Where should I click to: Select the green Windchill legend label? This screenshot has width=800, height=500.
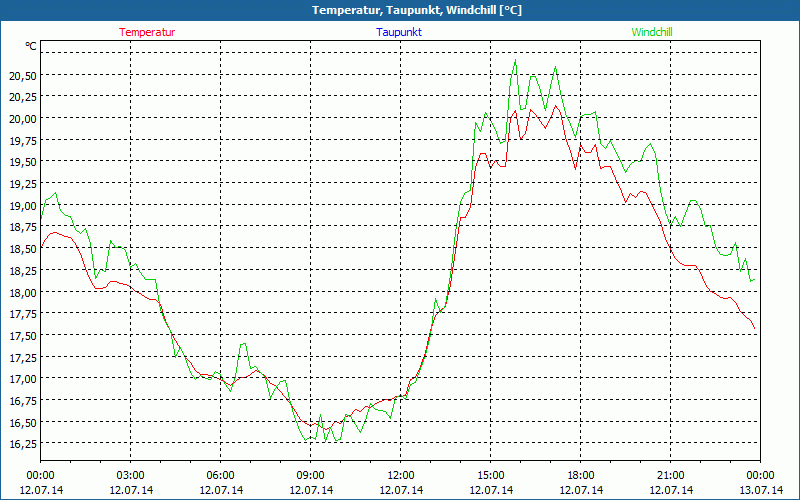tap(652, 32)
